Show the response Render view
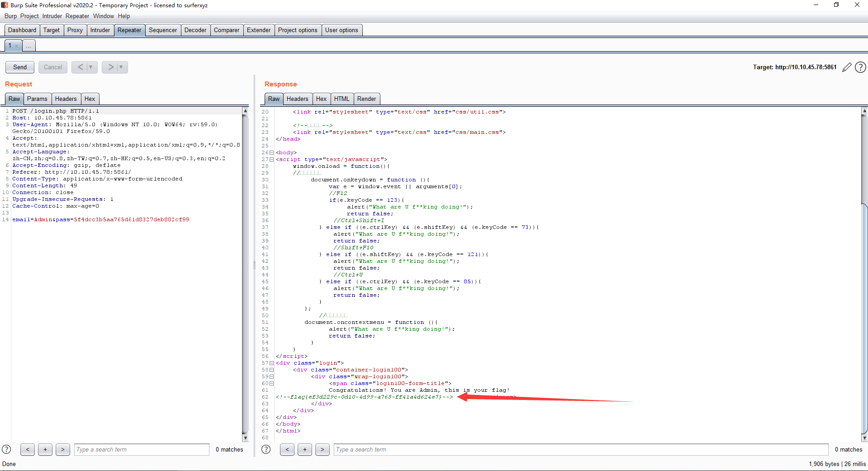This screenshot has height=471, width=868. click(367, 99)
